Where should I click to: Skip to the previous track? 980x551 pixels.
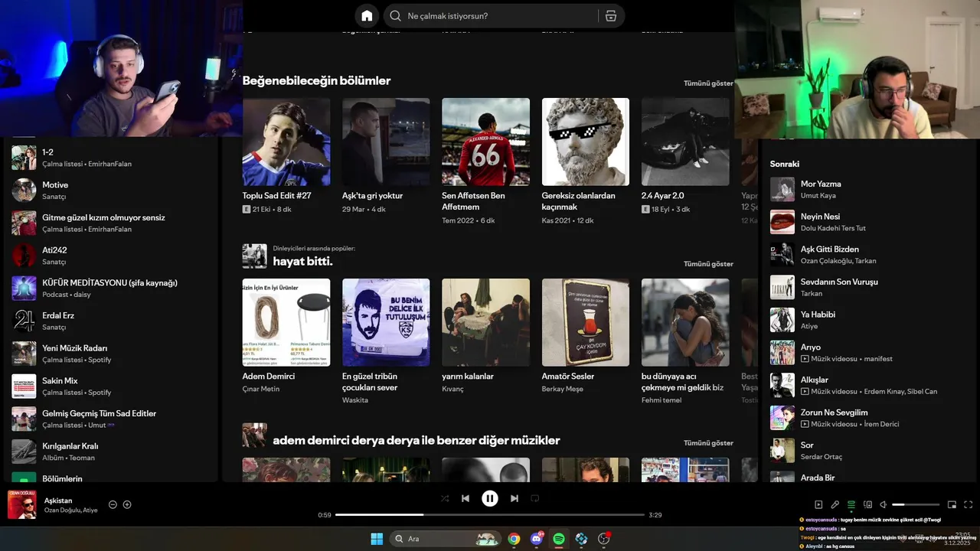(465, 498)
